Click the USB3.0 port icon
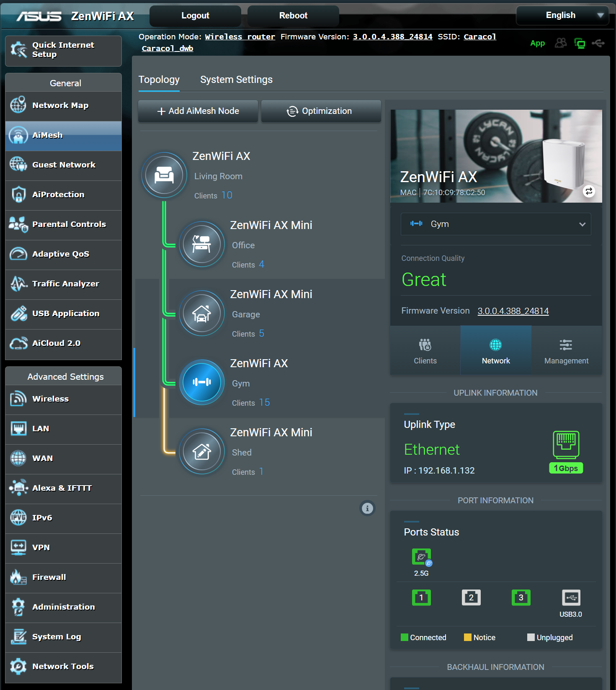Image resolution: width=616 pixels, height=690 pixels. (x=571, y=597)
